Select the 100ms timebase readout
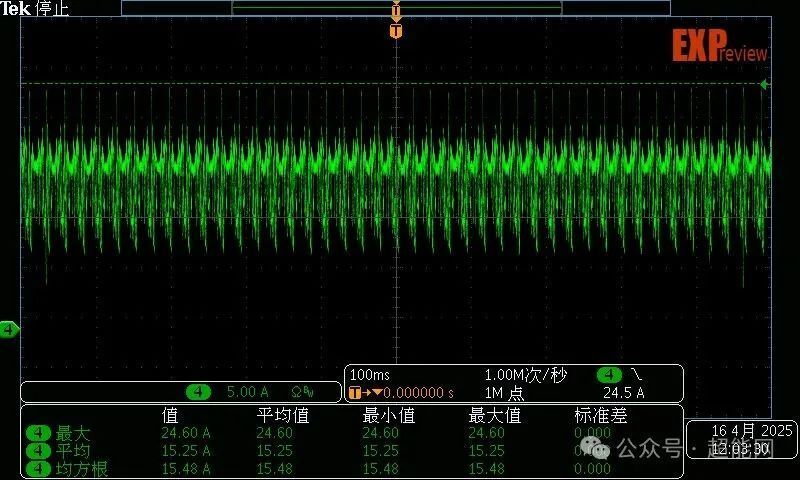 368,375
